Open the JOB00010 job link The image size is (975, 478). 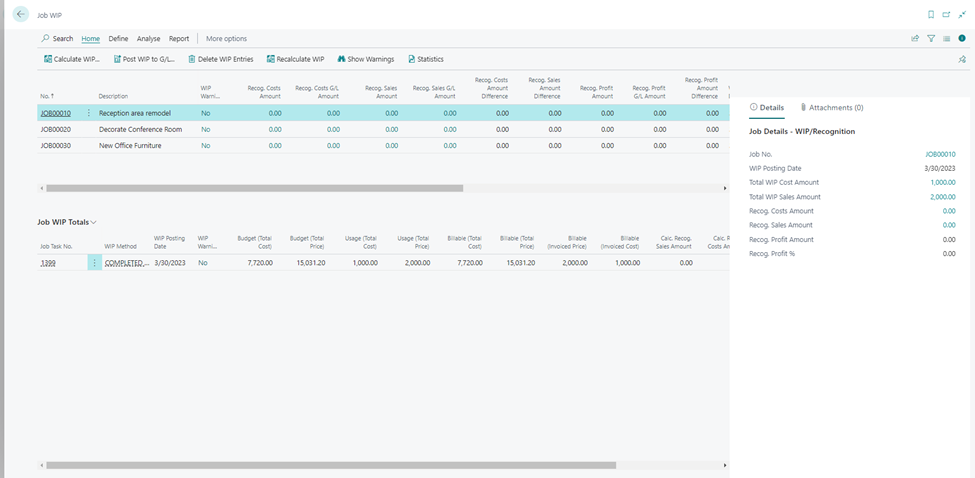55,113
